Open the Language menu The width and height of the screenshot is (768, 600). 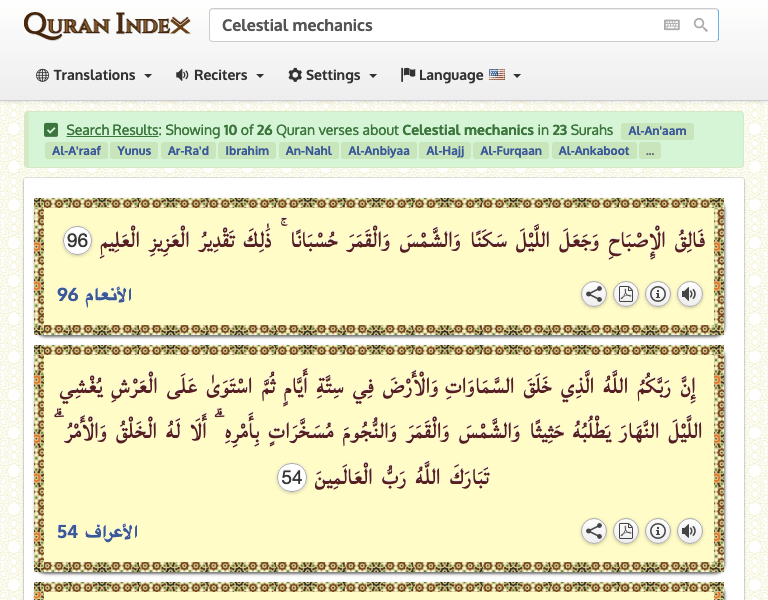pos(461,75)
